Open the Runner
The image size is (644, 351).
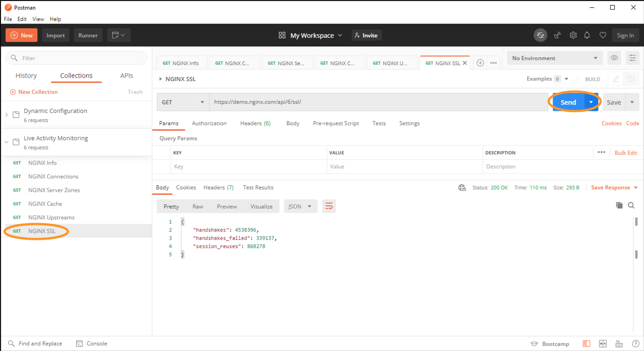coord(88,36)
